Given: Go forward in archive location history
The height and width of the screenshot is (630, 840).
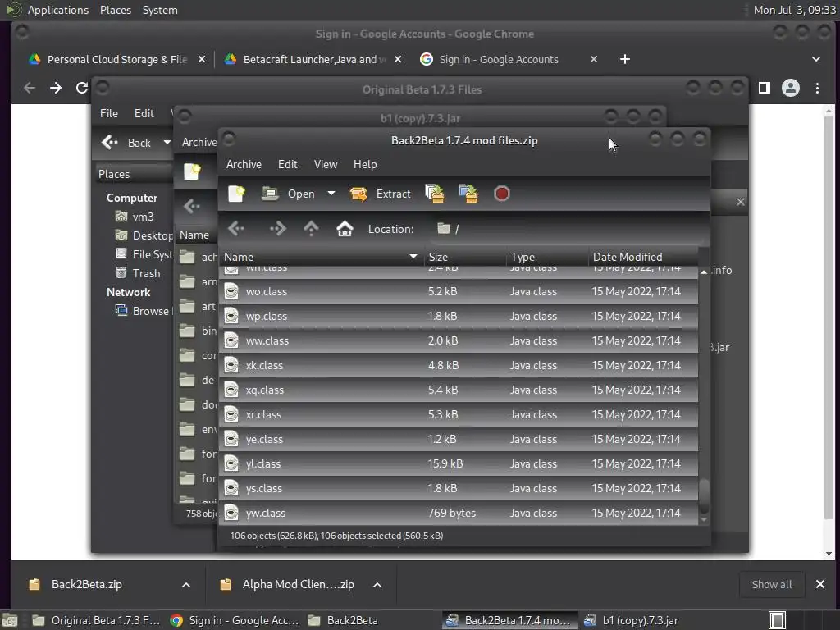Looking at the screenshot, I should pos(277,229).
